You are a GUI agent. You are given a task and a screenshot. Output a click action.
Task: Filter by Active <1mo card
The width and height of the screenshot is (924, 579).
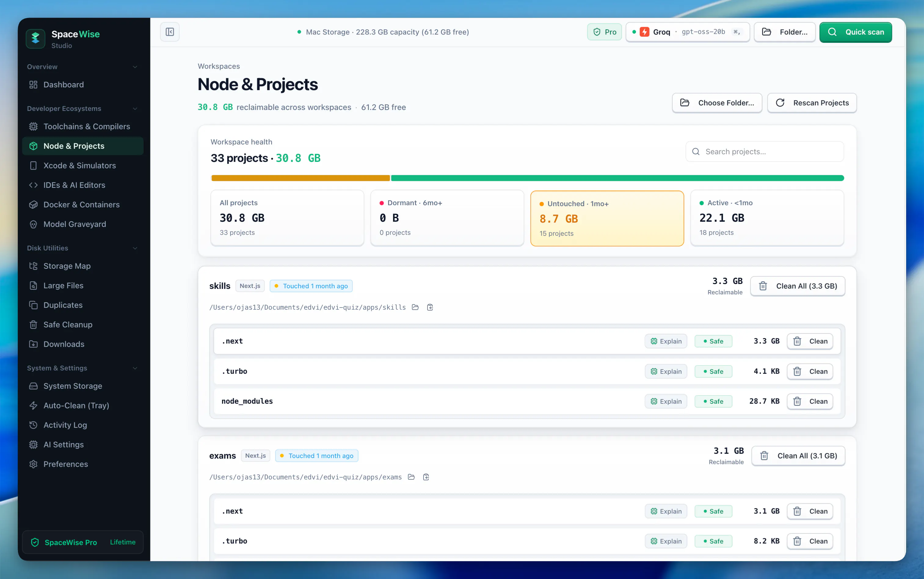pyautogui.click(x=767, y=218)
